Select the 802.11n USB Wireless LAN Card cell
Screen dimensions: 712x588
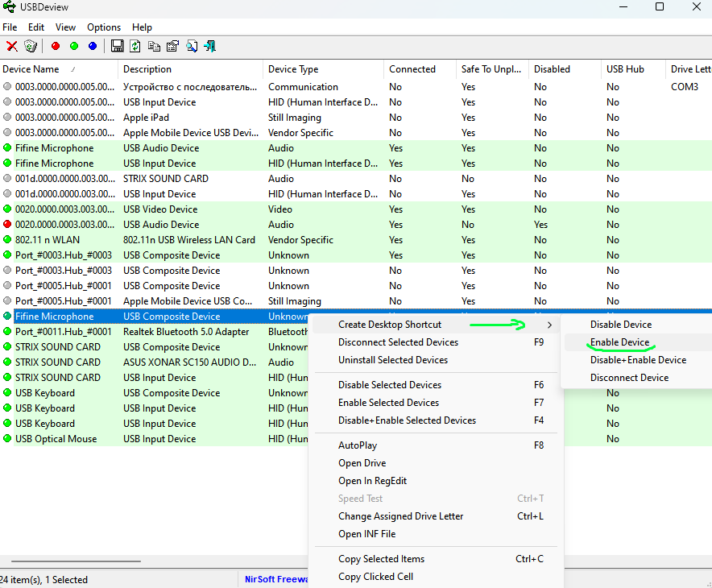click(x=190, y=240)
